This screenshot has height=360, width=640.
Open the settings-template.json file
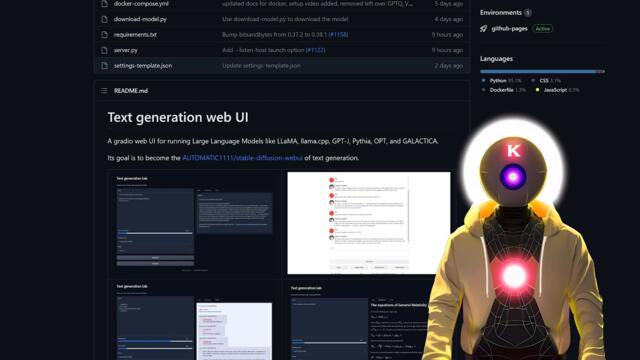click(143, 66)
